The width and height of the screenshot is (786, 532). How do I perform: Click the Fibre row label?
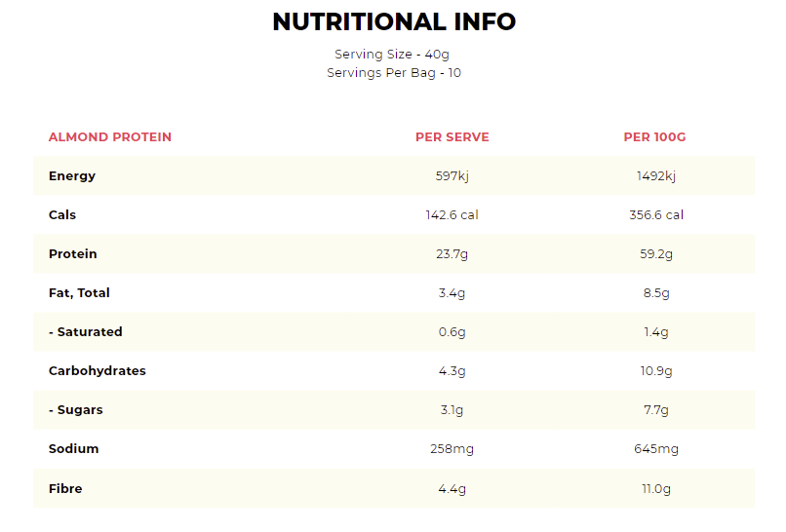click(x=65, y=488)
